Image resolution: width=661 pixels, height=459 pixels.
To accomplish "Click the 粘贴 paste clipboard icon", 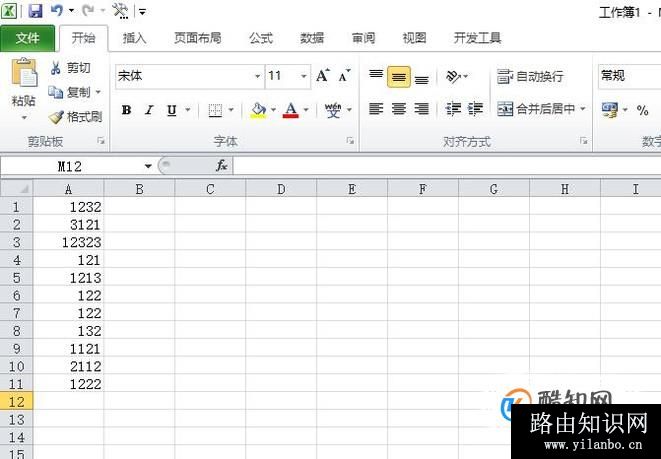I will [24, 72].
